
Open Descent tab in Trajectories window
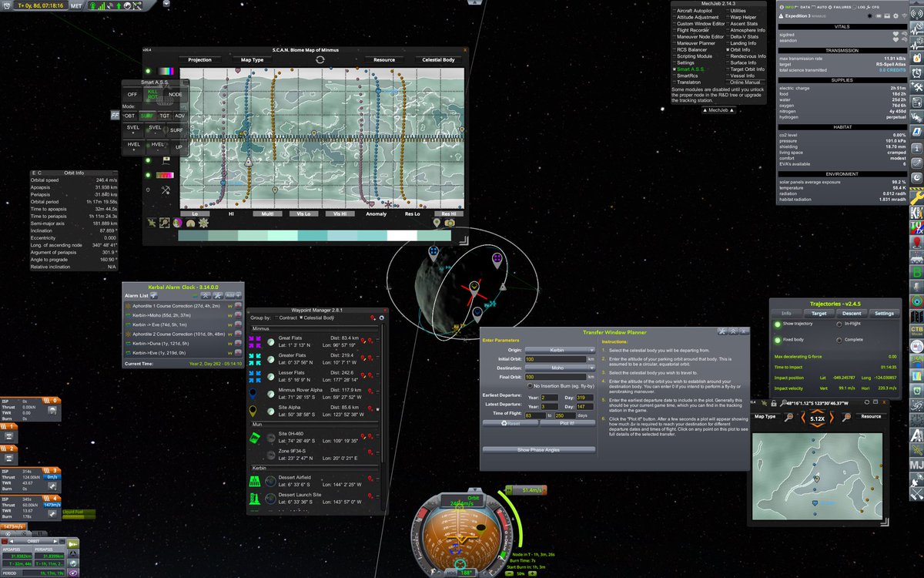coord(852,314)
